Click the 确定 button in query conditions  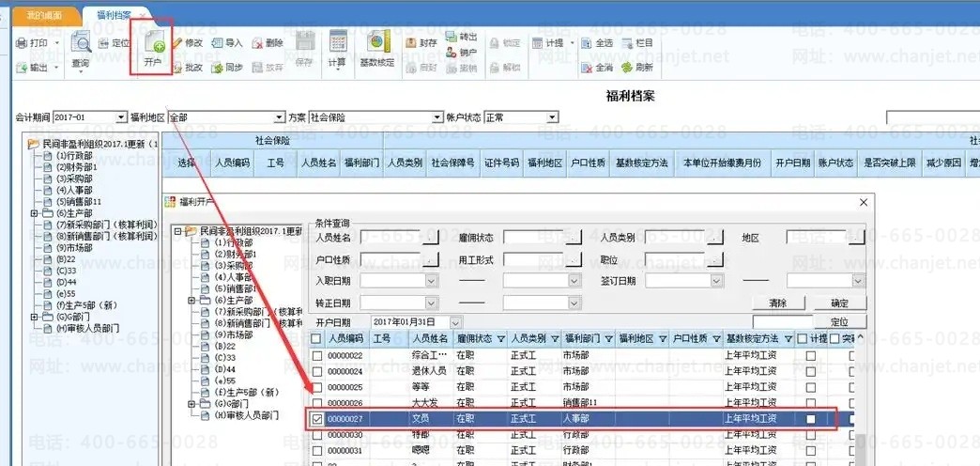[x=839, y=303]
